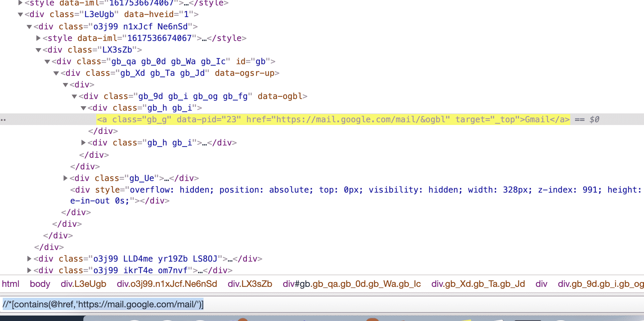Image resolution: width=644 pixels, height=321 pixels.
Task: Click the $0 marker after the selected node
Action: 594,120
